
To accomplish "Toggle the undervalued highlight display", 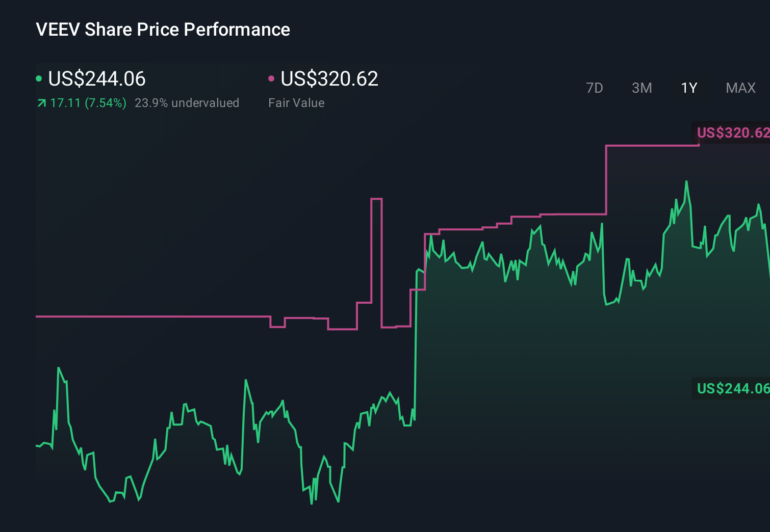I will point(187,102).
